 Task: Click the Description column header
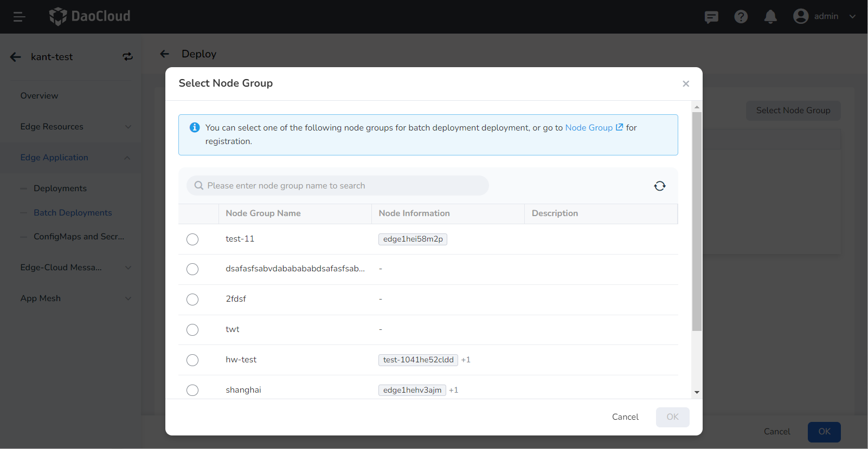pos(555,213)
